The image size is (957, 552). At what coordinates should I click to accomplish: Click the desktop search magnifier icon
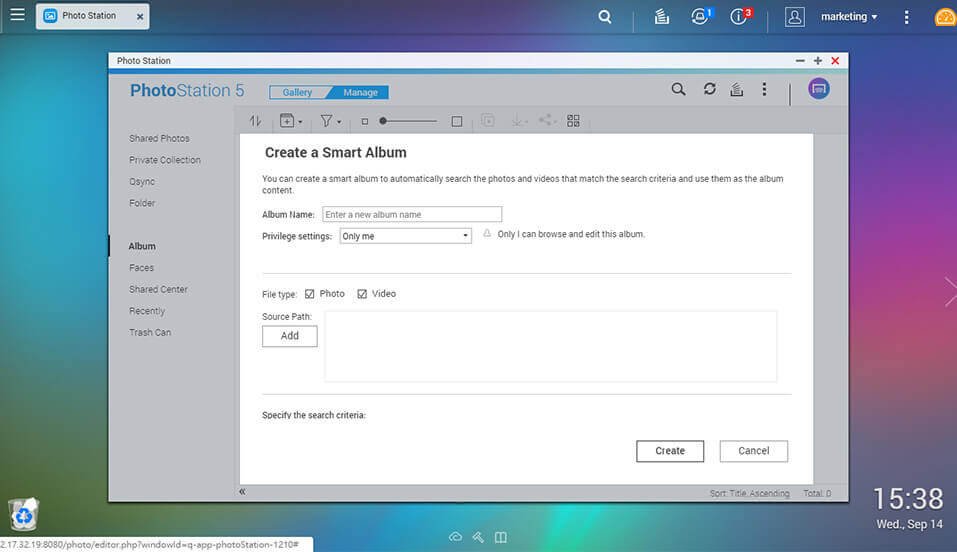pos(605,17)
